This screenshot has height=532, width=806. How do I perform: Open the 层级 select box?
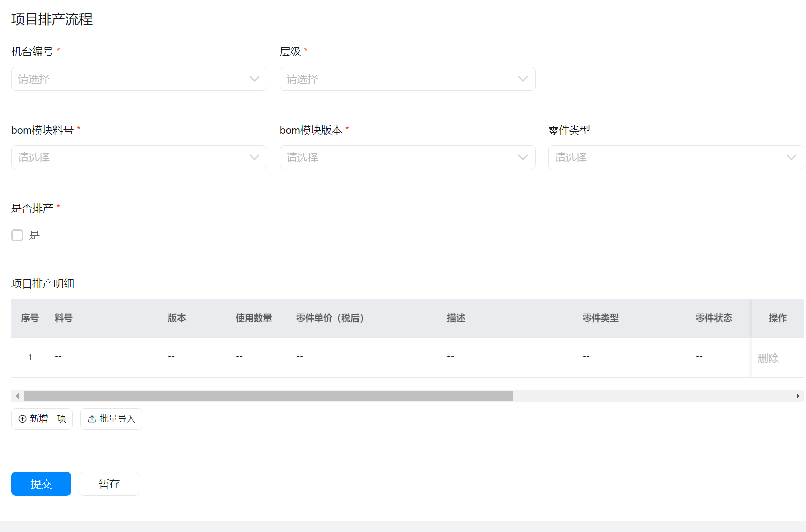pos(408,79)
